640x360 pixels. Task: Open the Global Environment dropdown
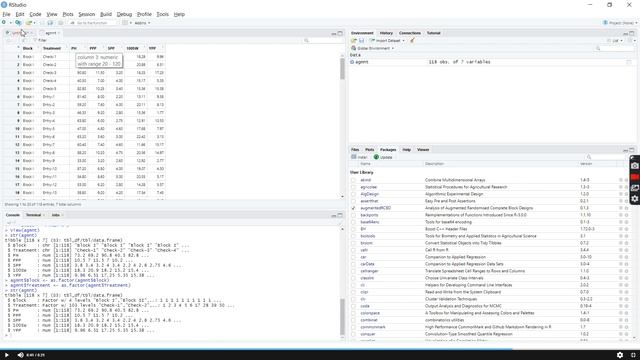373,48
